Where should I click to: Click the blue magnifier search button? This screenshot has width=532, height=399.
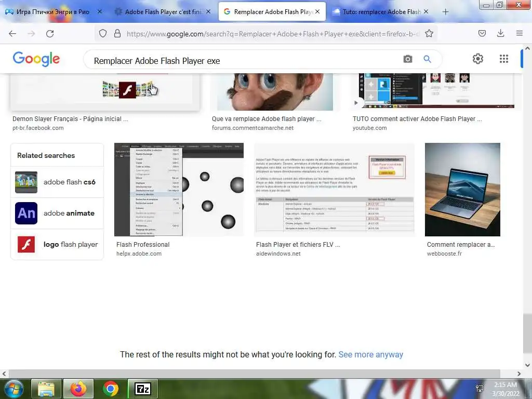pos(427,59)
